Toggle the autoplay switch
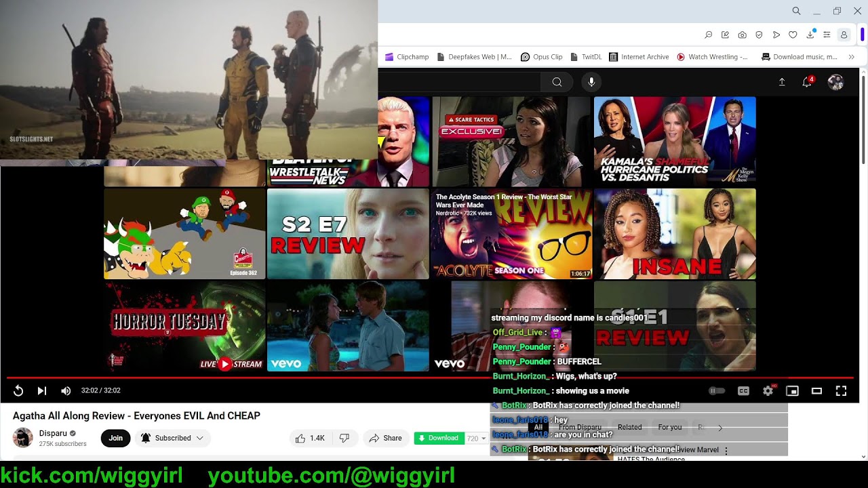868x488 pixels. (x=716, y=390)
